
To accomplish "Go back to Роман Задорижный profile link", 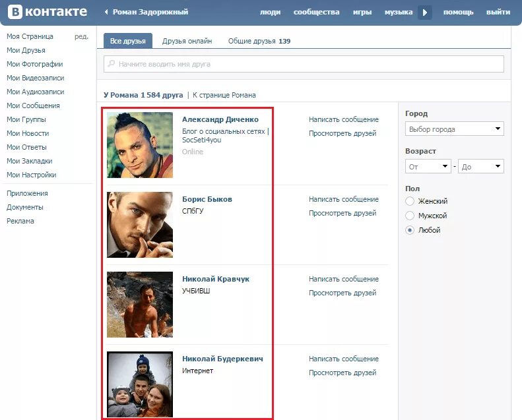I will coord(150,12).
